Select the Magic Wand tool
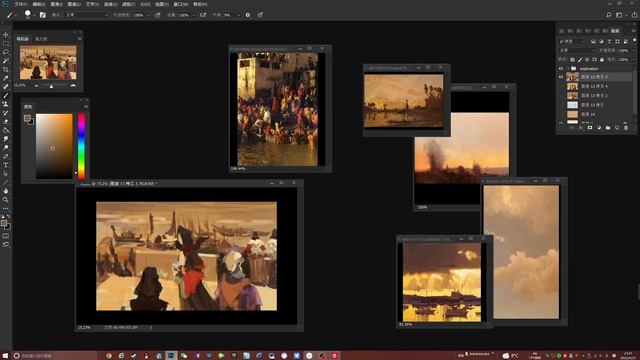 click(x=6, y=61)
